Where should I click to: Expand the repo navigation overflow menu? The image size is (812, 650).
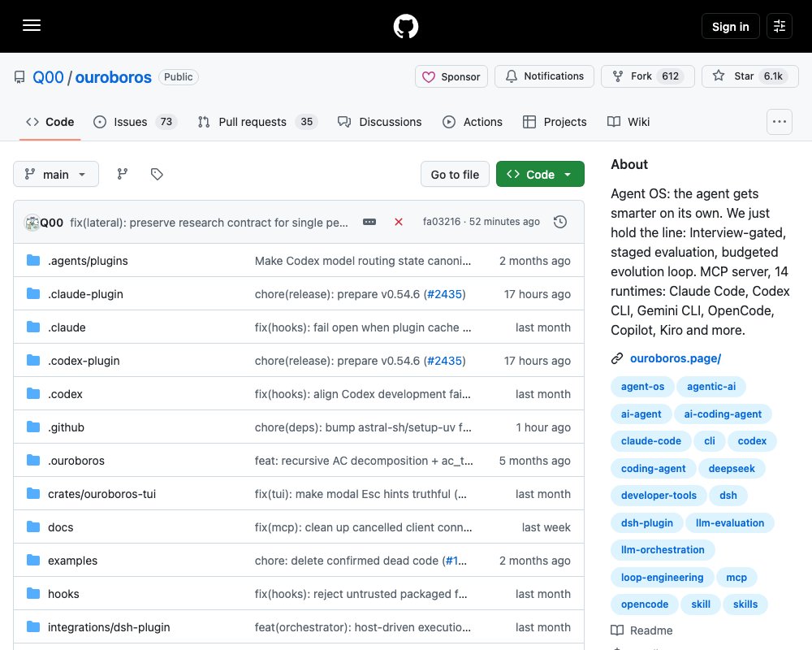[780, 122]
